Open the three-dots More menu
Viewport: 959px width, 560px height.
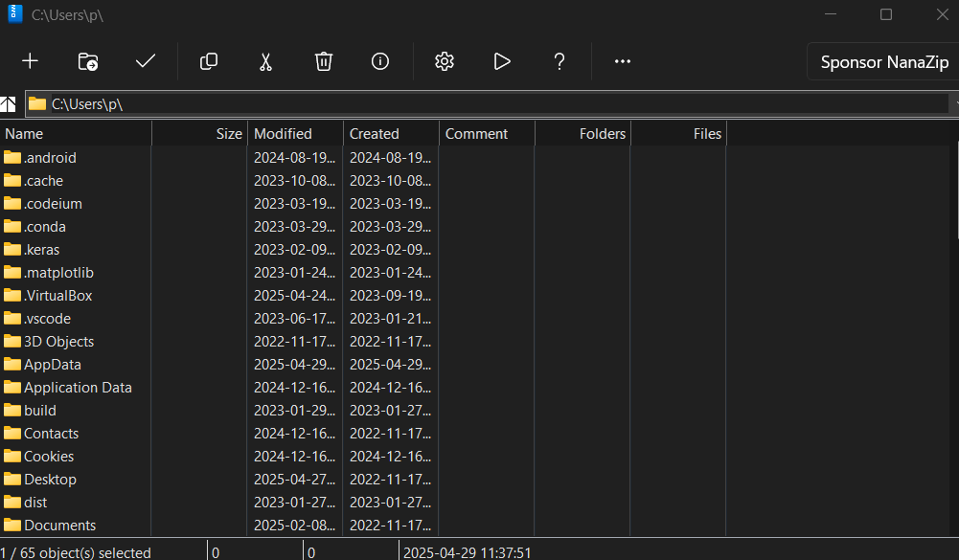[x=623, y=61]
